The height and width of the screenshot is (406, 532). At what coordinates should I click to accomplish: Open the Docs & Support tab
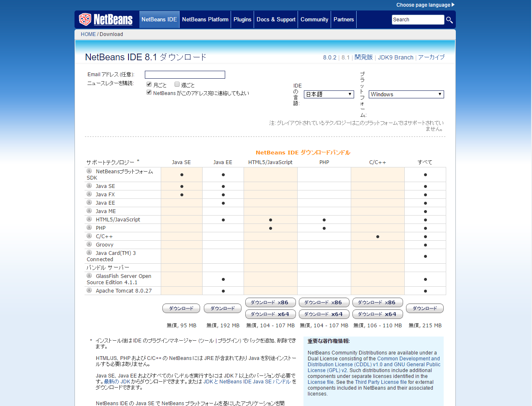click(276, 19)
